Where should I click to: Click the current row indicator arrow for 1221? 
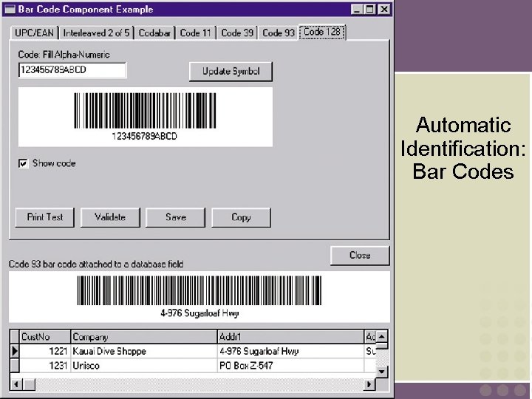pyautogui.click(x=15, y=351)
